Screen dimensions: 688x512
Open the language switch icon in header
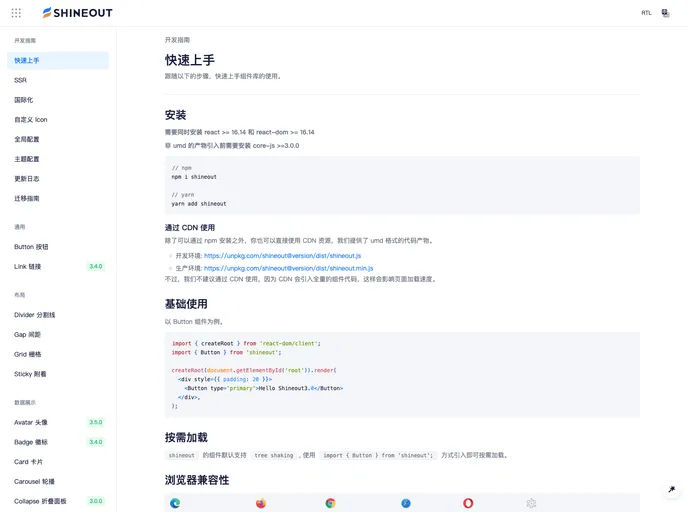coord(666,13)
